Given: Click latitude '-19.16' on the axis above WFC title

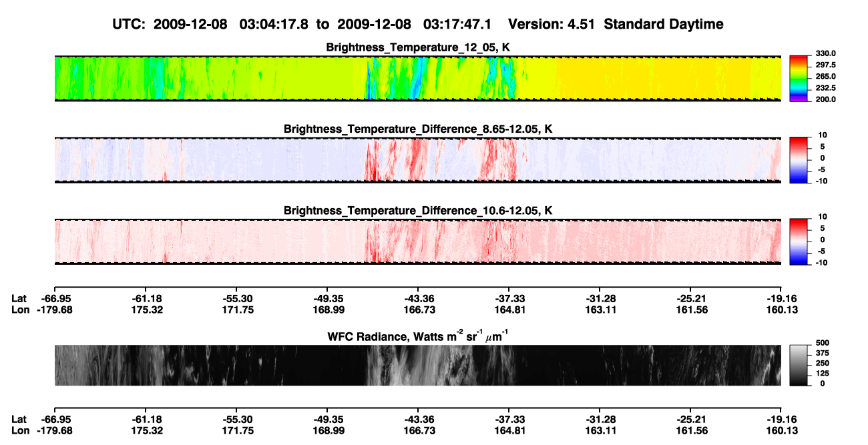Looking at the screenshot, I should pyautogui.click(x=781, y=298).
